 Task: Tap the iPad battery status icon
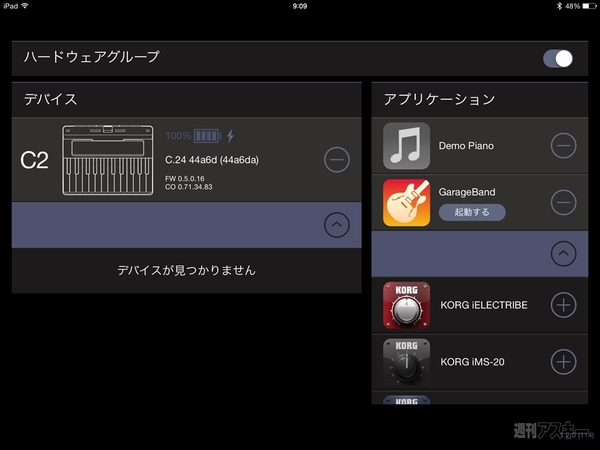pyautogui.click(x=589, y=6)
